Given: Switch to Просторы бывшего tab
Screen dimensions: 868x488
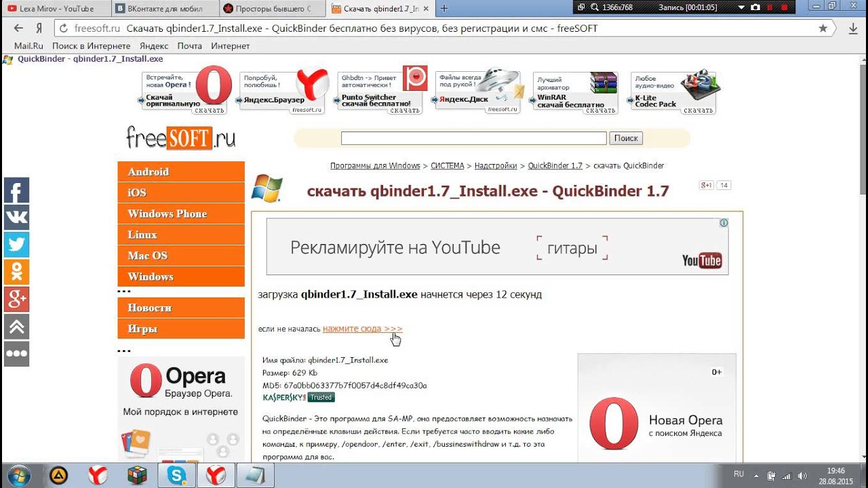Looking at the screenshot, I should (272, 8).
